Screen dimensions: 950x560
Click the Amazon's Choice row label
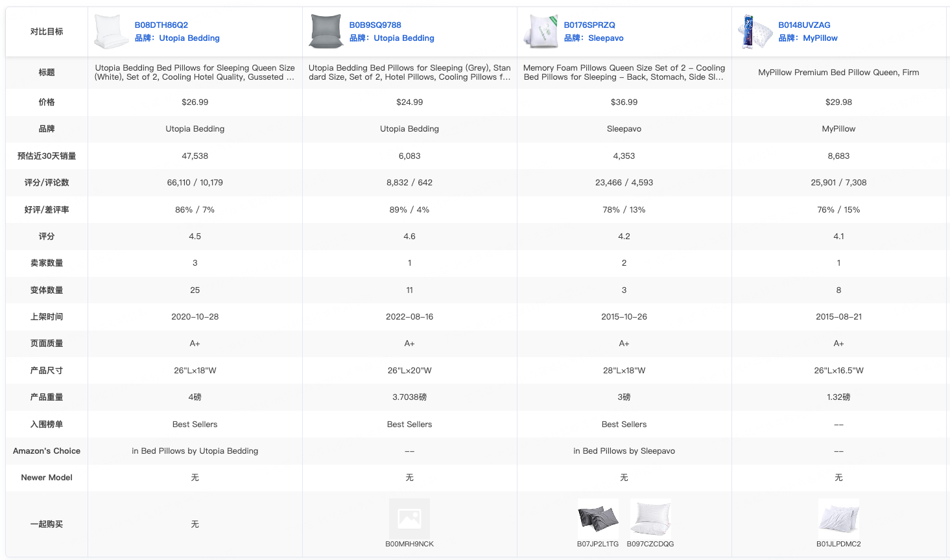[47, 451]
